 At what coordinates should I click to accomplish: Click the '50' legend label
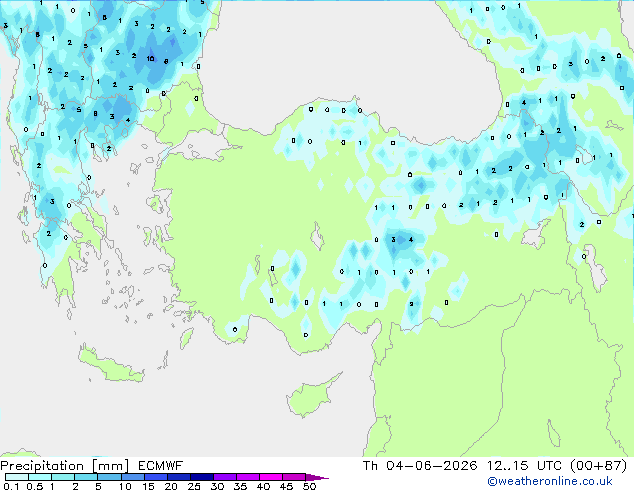[x=309, y=486]
